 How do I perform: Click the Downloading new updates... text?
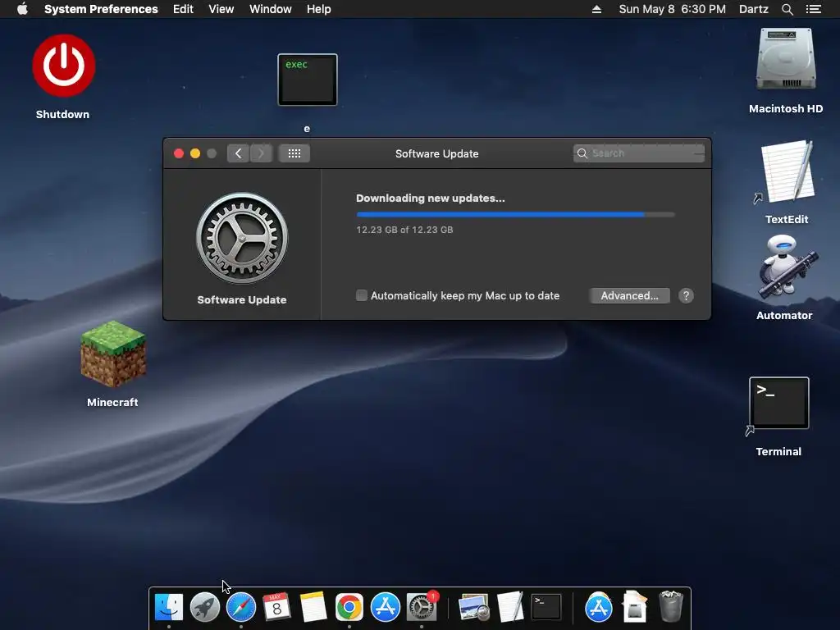click(430, 199)
